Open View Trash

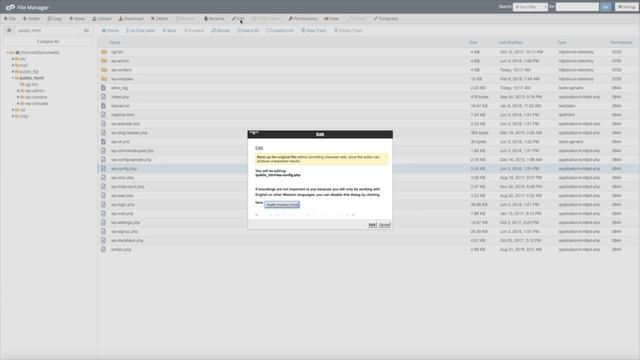(314, 31)
